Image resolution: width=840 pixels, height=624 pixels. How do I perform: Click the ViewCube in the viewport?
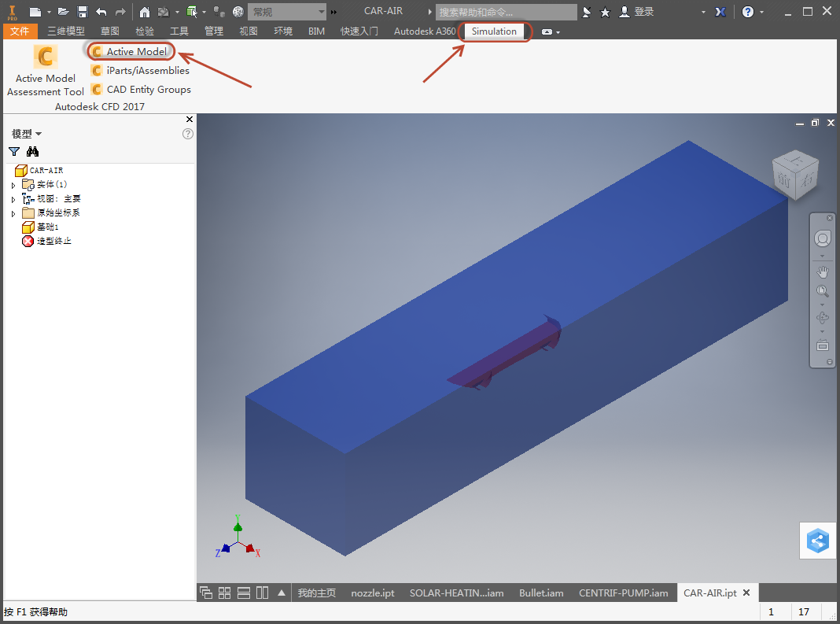795,175
